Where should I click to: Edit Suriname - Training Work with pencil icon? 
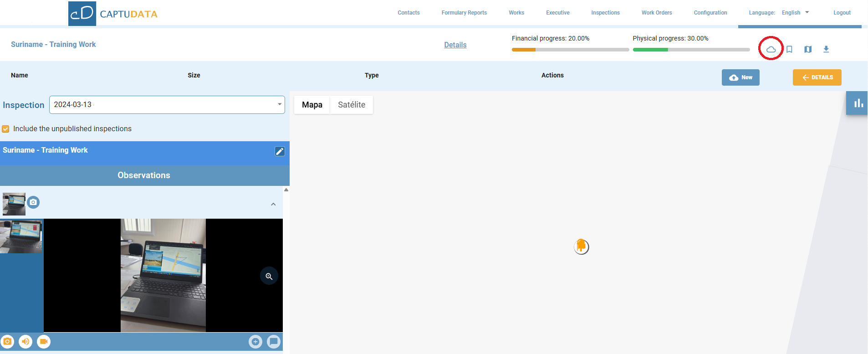[280, 151]
